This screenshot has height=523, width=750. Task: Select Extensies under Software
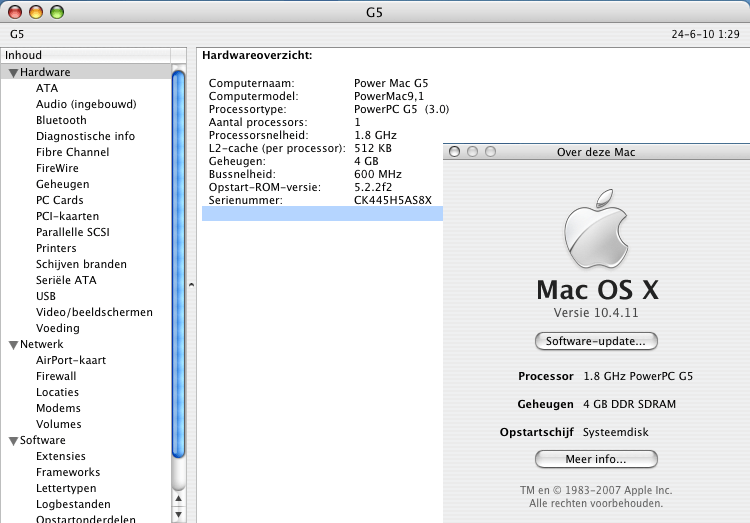61,456
